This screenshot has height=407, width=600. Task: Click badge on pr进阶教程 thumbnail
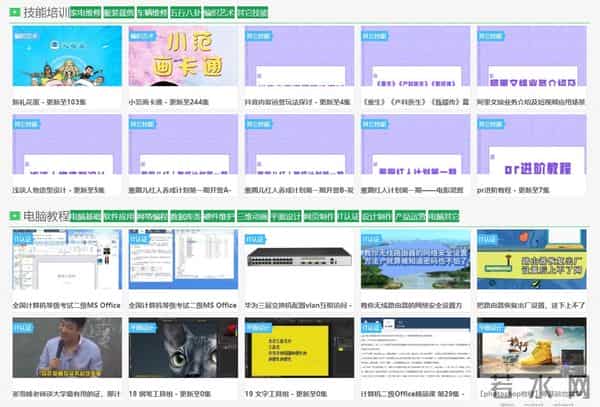tap(491, 123)
